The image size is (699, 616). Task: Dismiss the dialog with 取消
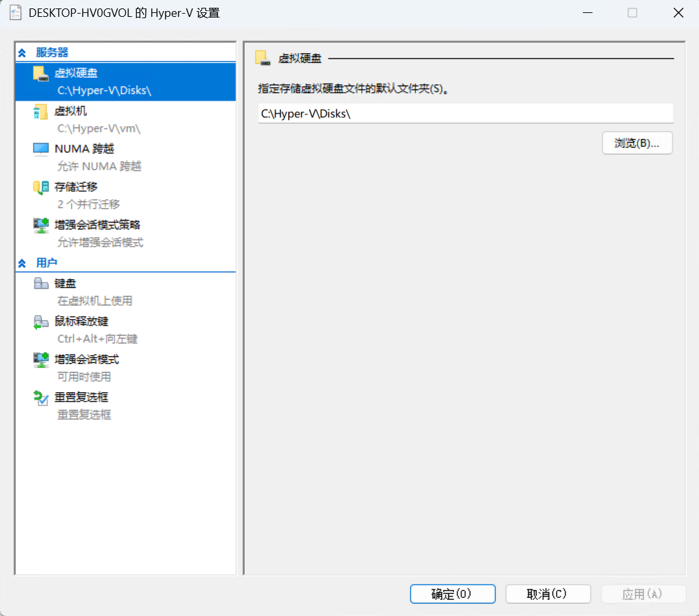[548, 593]
